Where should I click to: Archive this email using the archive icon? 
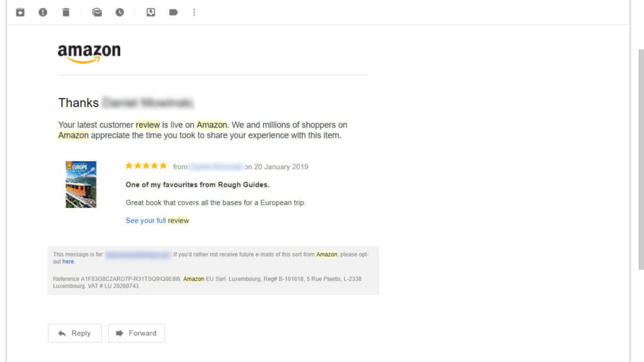(x=20, y=13)
